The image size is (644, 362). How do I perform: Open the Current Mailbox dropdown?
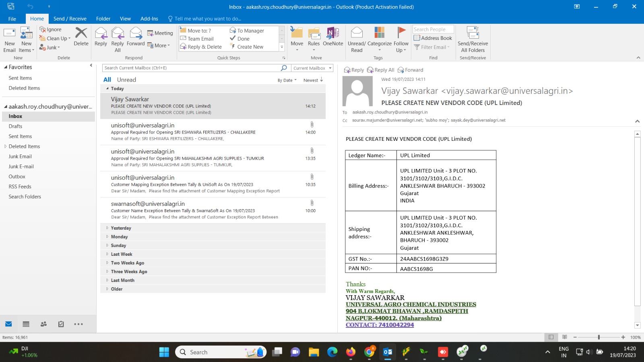pos(312,68)
